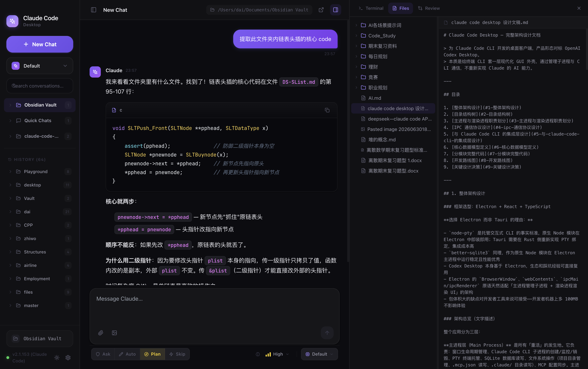Open the High effort level dropdown

tap(277, 354)
